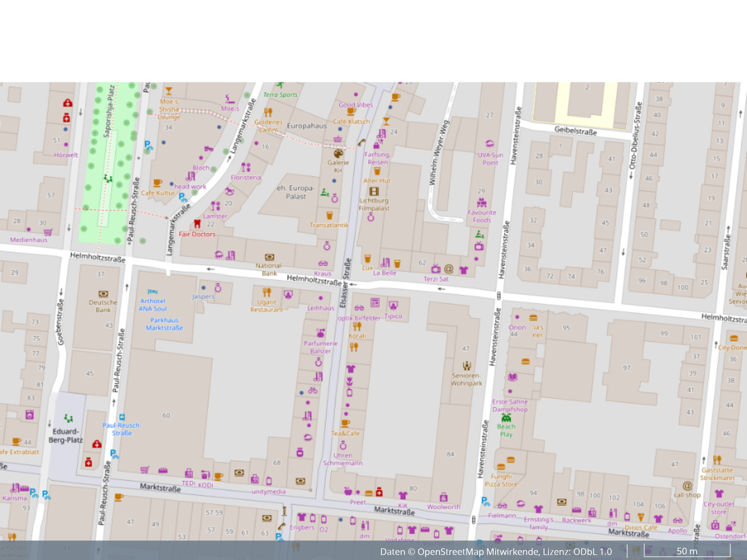Click the Erste Sahne Dampfshop label
Screen dimensions: 747x560
(x=510, y=406)
